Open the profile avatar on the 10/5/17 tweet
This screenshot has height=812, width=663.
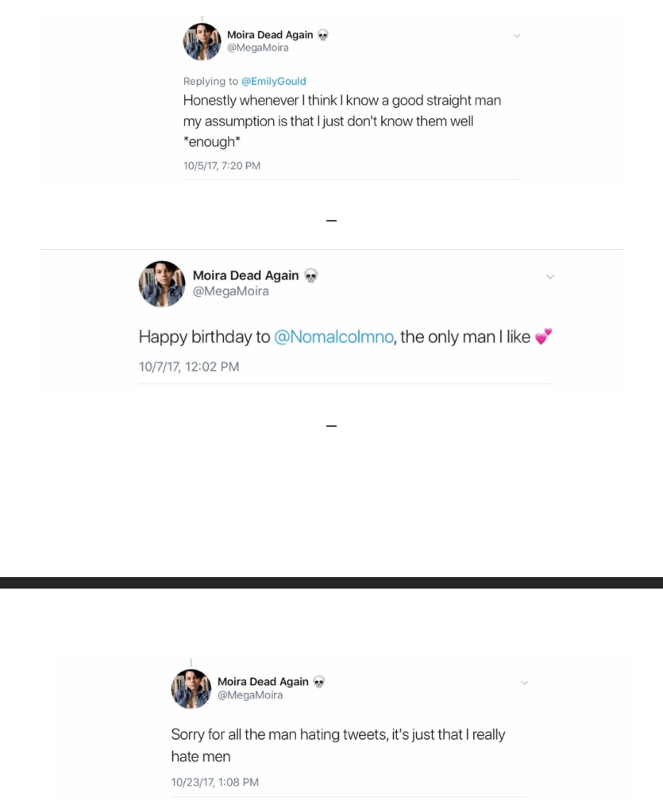click(x=202, y=42)
